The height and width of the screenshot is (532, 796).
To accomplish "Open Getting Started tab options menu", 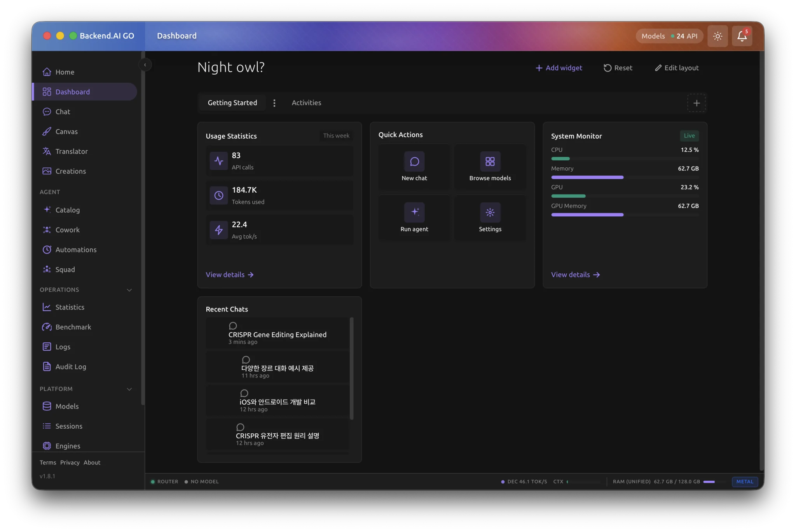I will [274, 103].
